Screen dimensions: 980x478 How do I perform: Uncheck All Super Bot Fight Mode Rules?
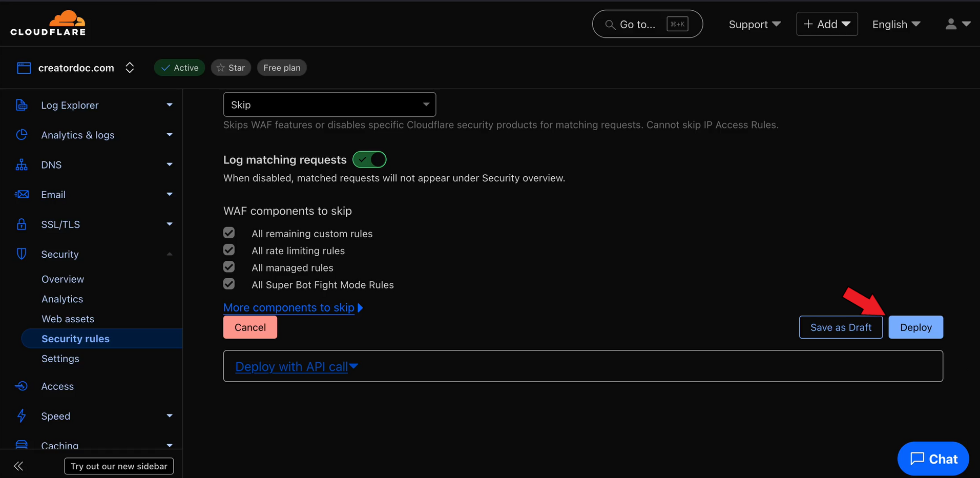point(229,284)
